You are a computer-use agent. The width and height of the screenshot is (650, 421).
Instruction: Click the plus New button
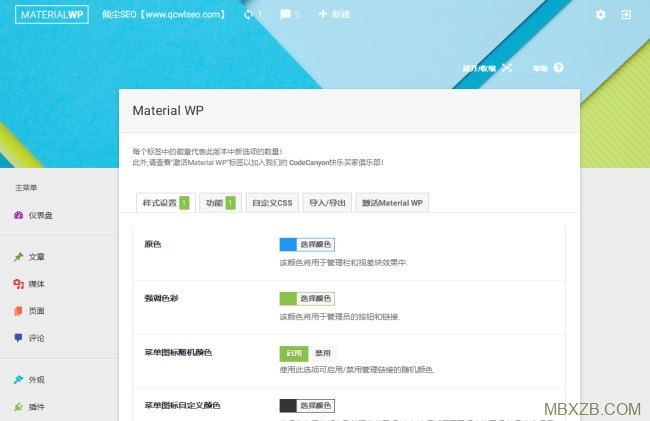click(334, 15)
